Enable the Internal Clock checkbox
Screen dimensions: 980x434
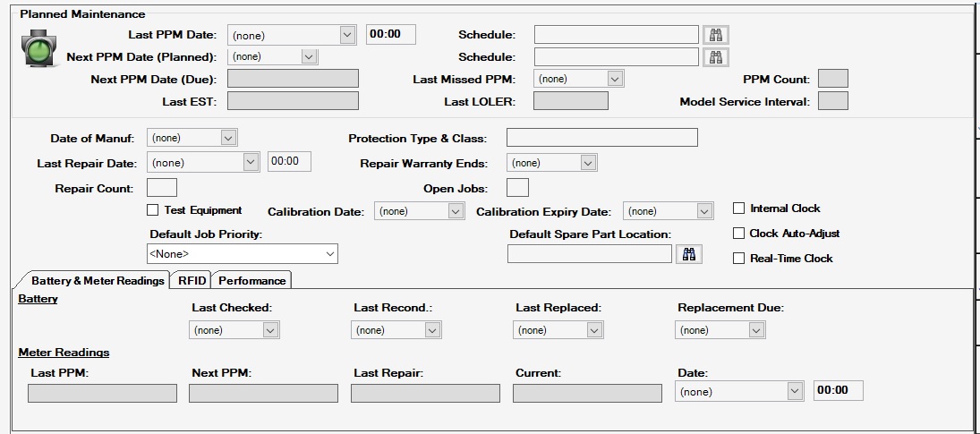[x=738, y=208]
